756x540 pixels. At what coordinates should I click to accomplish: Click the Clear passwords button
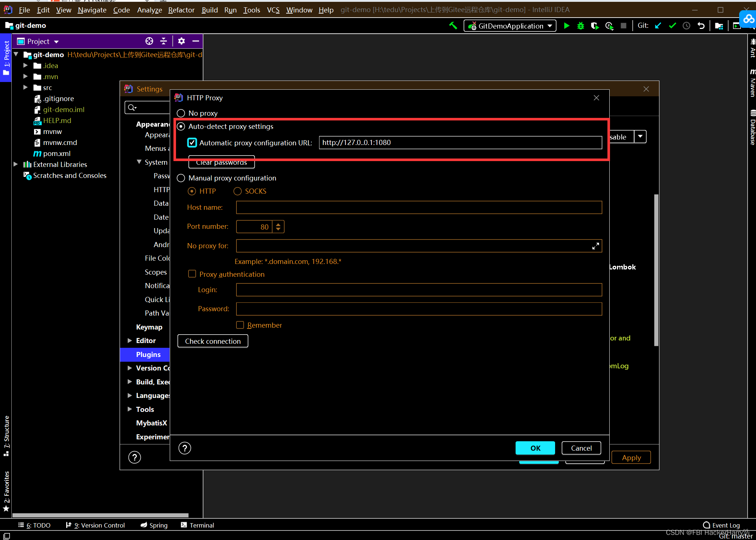221,163
